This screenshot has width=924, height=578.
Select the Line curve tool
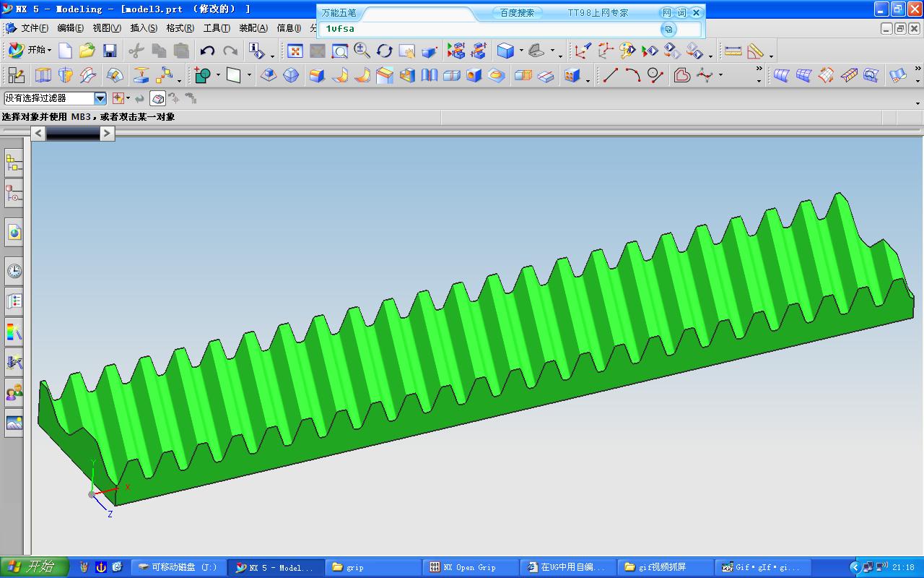point(611,75)
